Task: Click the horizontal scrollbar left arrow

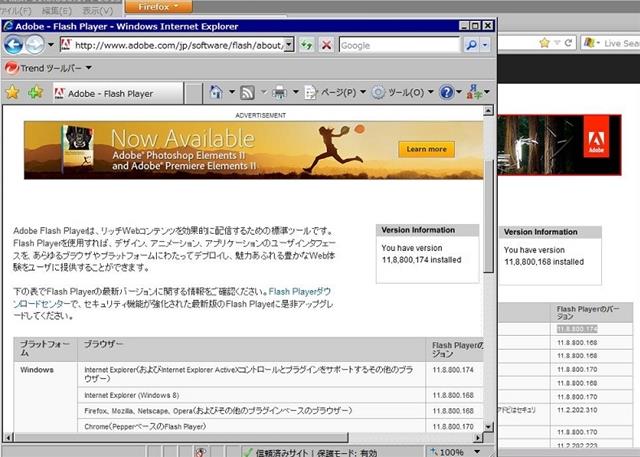Action: pos(7,437)
